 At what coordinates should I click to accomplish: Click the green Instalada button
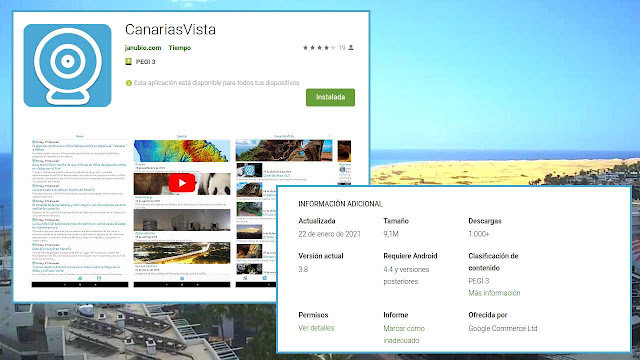pos(330,97)
